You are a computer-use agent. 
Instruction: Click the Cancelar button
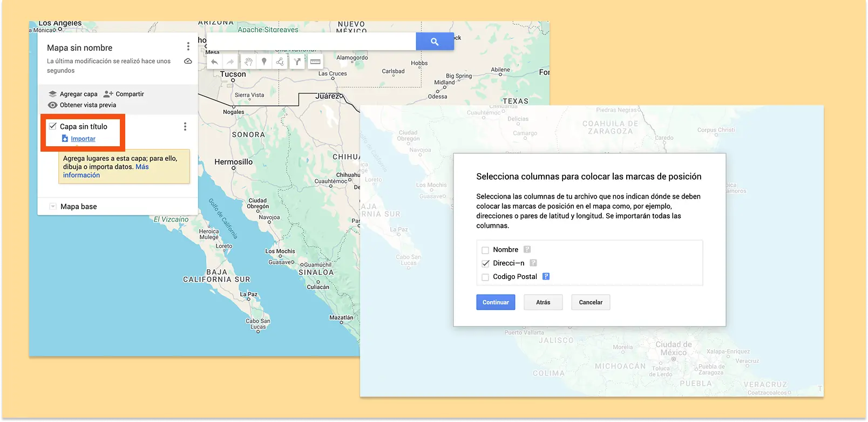(x=591, y=302)
